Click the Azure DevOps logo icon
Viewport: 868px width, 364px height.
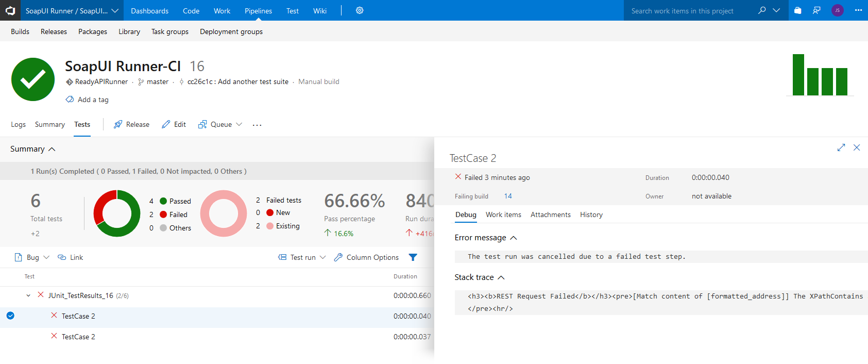coord(10,10)
